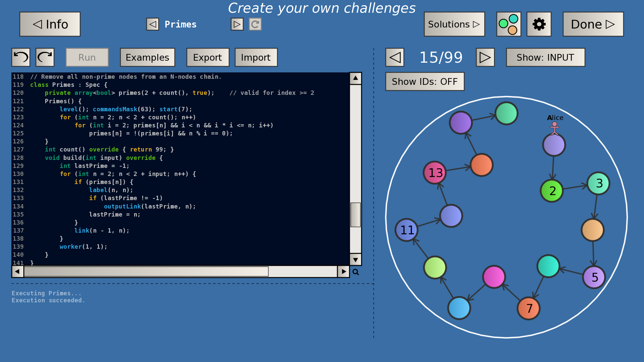
Task: Click the redo arrow icon
Action: pos(45,57)
